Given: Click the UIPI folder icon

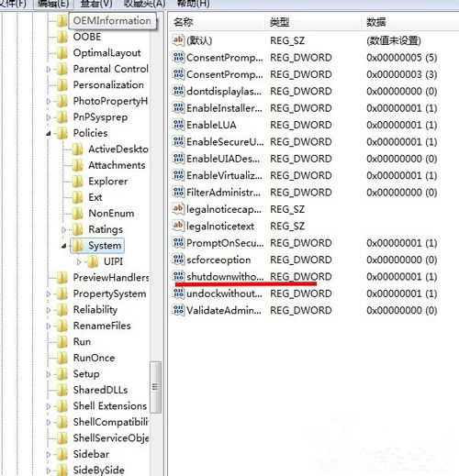Looking at the screenshot, I should (x=93, y=261).
